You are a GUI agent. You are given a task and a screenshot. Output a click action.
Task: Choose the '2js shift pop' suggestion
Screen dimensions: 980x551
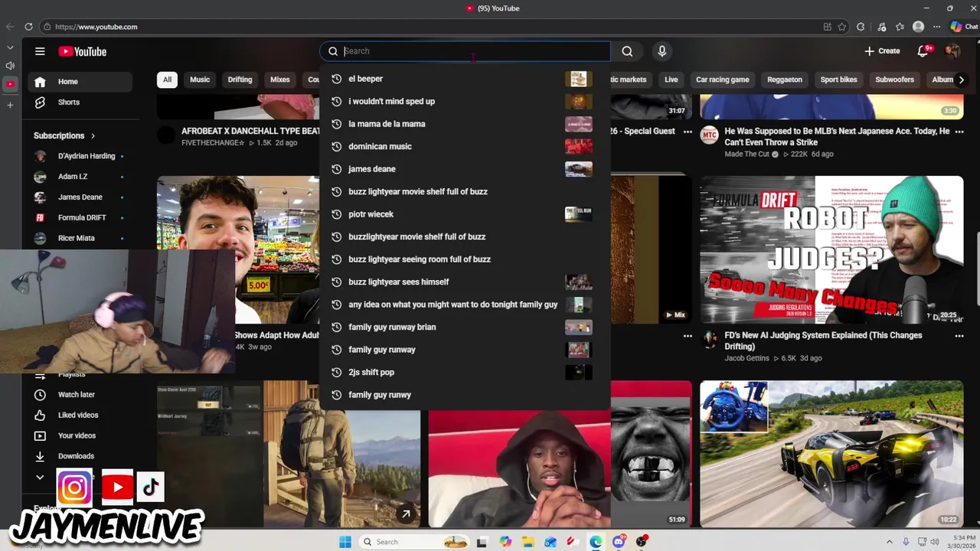(465, 372)
